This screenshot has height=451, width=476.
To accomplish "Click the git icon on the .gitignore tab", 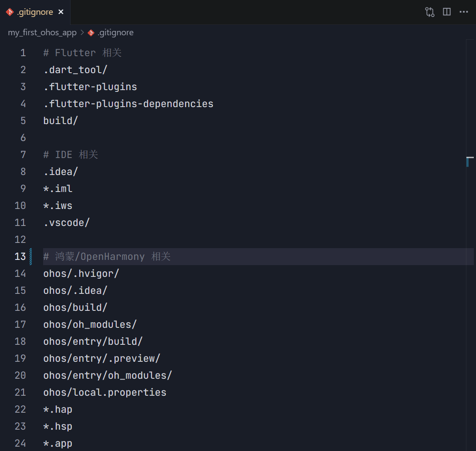I will 10,12.
